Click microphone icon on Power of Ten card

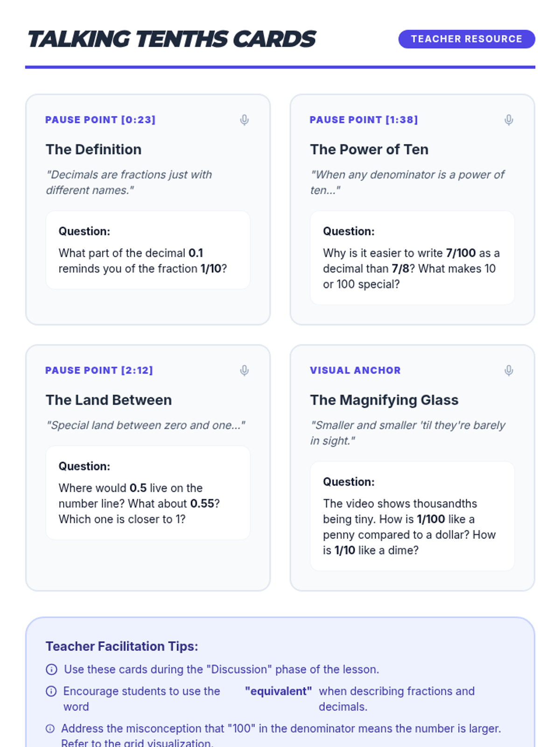509,120
